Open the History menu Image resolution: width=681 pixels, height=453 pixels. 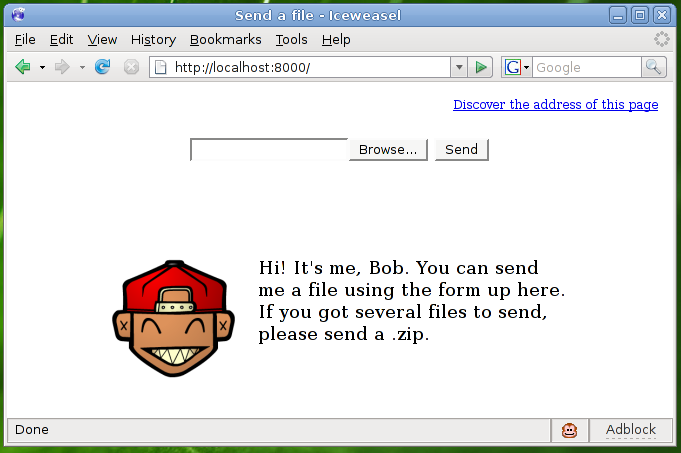153,40
